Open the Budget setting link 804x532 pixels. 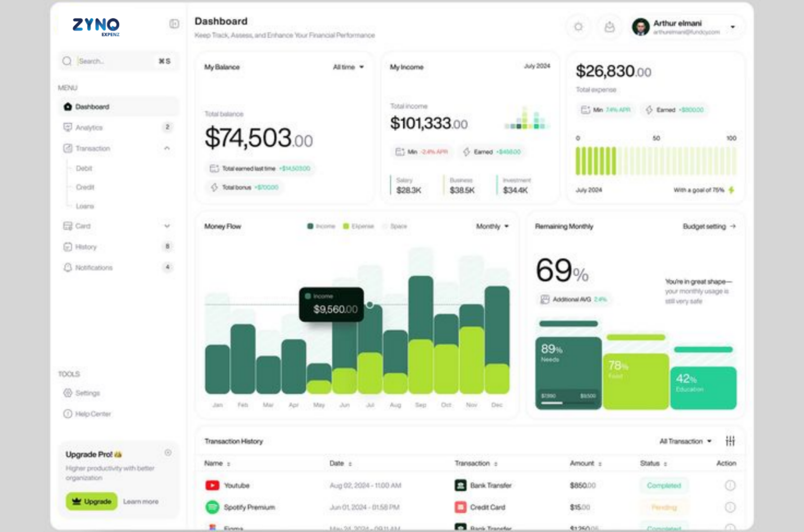point(708,227)
